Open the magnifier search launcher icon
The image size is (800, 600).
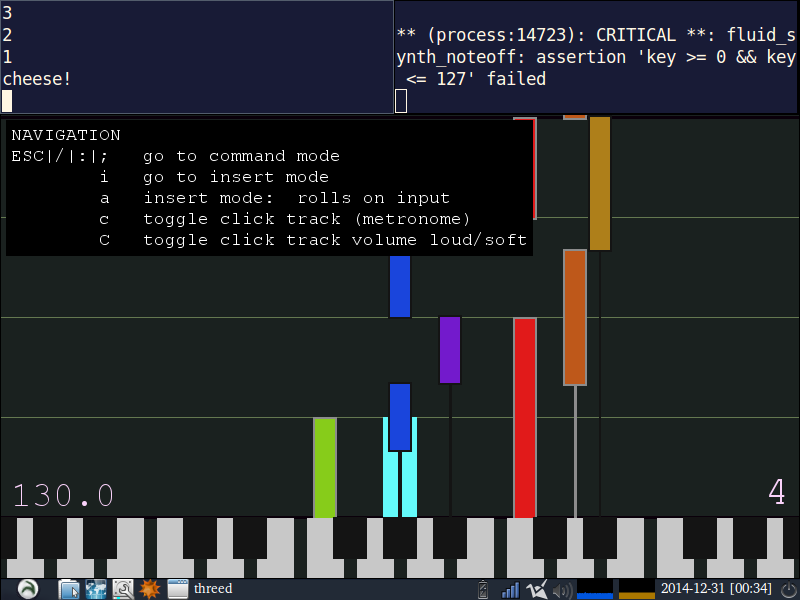coord(123,589)
